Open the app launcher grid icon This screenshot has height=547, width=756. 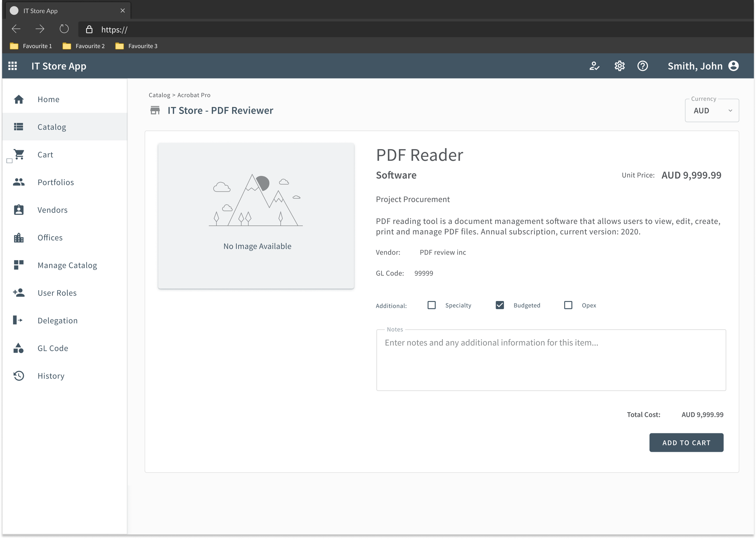[13, 66]
